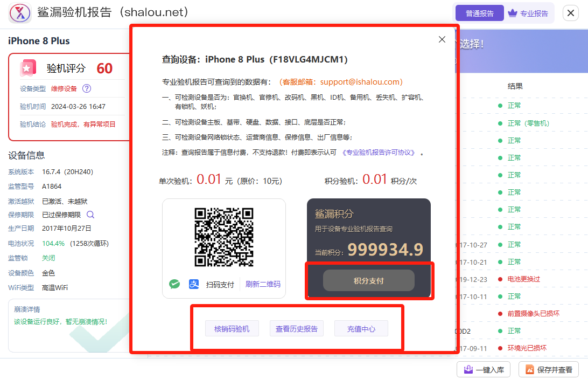Screen dimensions: 588x379
Task: Click the WeChat Pay icon
Action: pos(174,284)
